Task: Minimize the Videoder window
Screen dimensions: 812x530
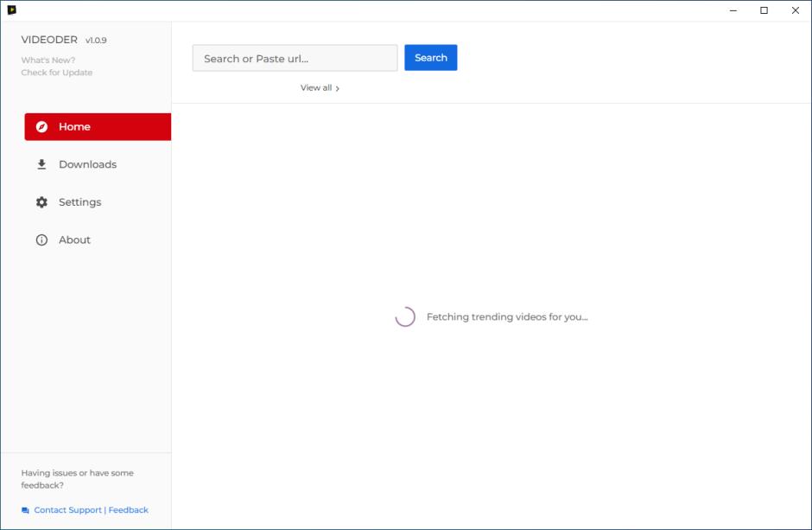Action: pos(733,10)
